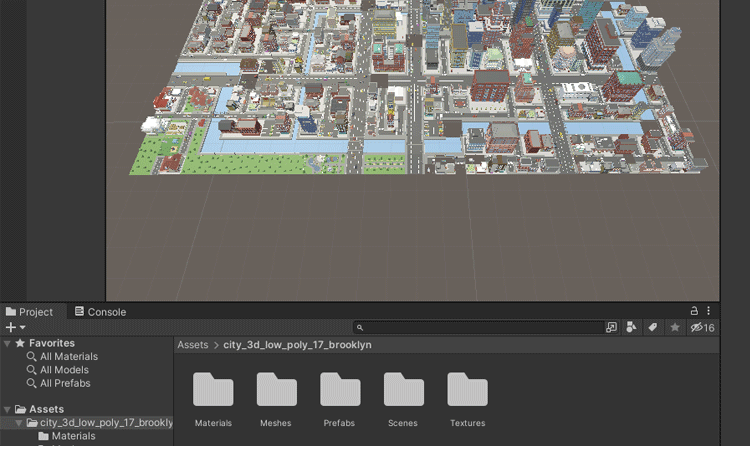Select the Meshes folder icon
750x456 pixels.
coord(276,390)
